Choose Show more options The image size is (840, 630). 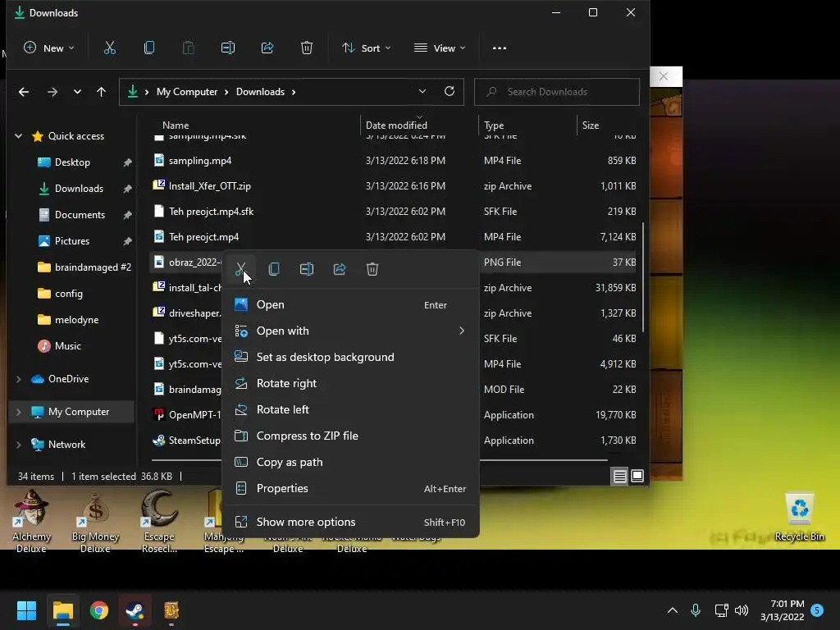pyautogui.click(x=350, y=523)
